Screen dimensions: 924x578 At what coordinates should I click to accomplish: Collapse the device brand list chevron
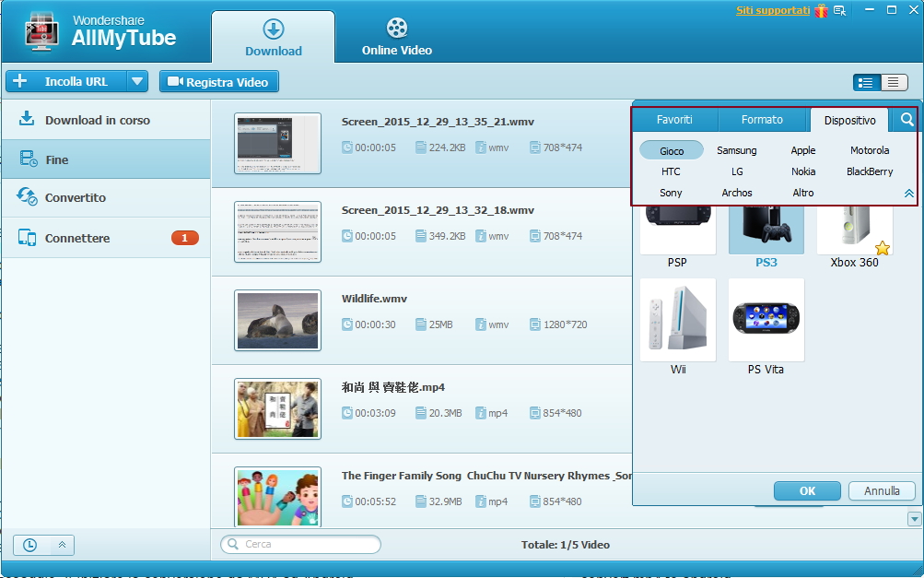pyautogui.click(x=908, y=194)
